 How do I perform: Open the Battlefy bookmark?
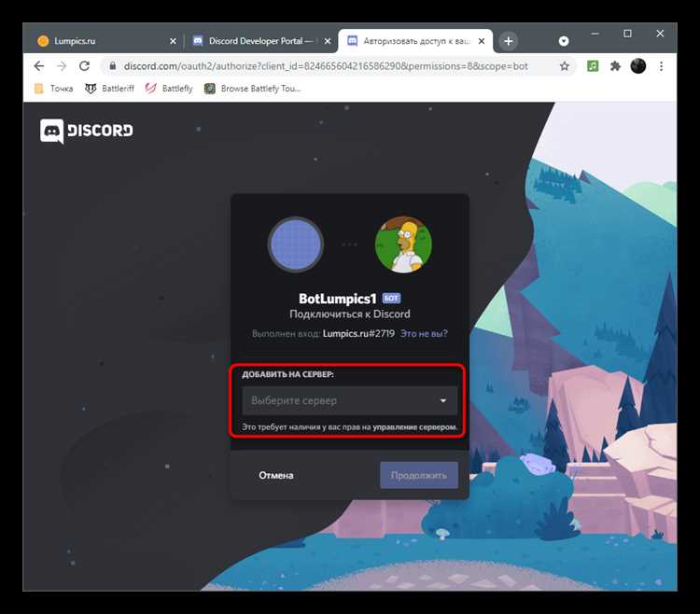click(x=169, y=89)
